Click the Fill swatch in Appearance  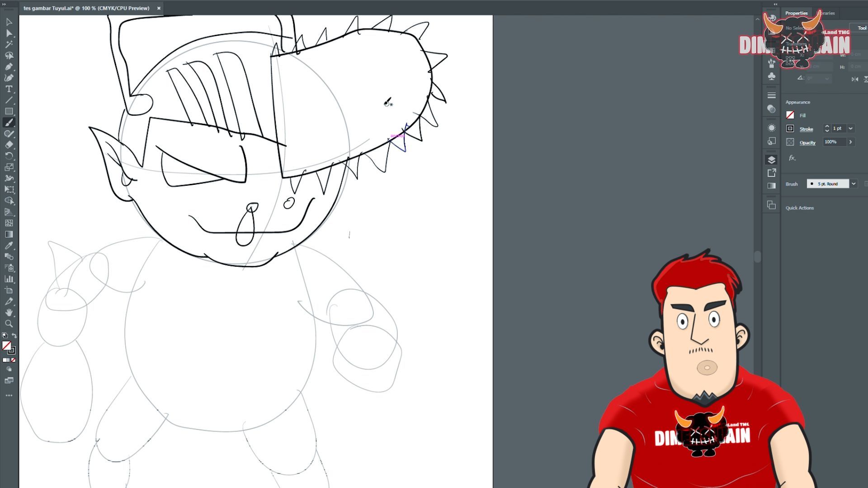[790, 115]
